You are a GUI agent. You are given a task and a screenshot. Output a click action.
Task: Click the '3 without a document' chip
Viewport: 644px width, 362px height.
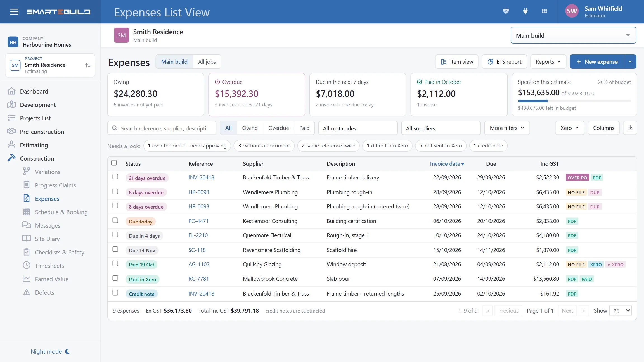point(264,146)
